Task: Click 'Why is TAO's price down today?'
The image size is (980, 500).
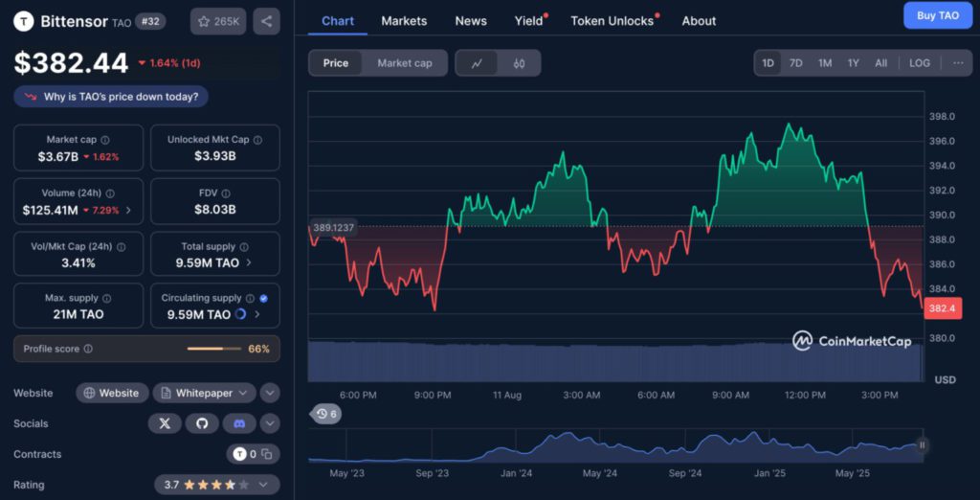Action: [x=111, y=97]
